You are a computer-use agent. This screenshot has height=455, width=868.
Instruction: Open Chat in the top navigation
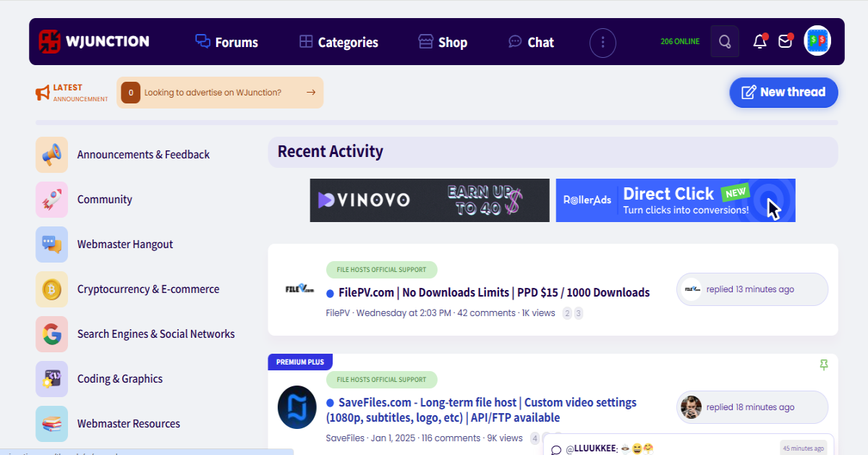pos(531,42)
